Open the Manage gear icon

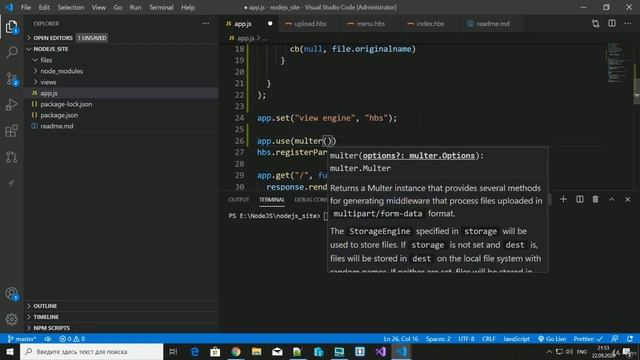11,319
